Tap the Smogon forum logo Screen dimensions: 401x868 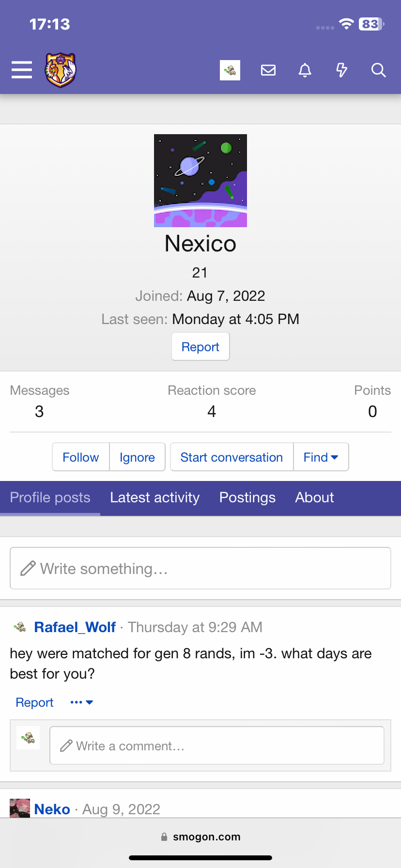click(x=61, y=70)
